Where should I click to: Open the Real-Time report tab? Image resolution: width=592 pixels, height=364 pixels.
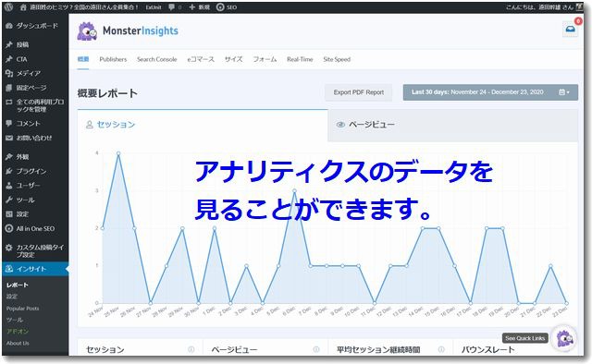pos(300,59)
